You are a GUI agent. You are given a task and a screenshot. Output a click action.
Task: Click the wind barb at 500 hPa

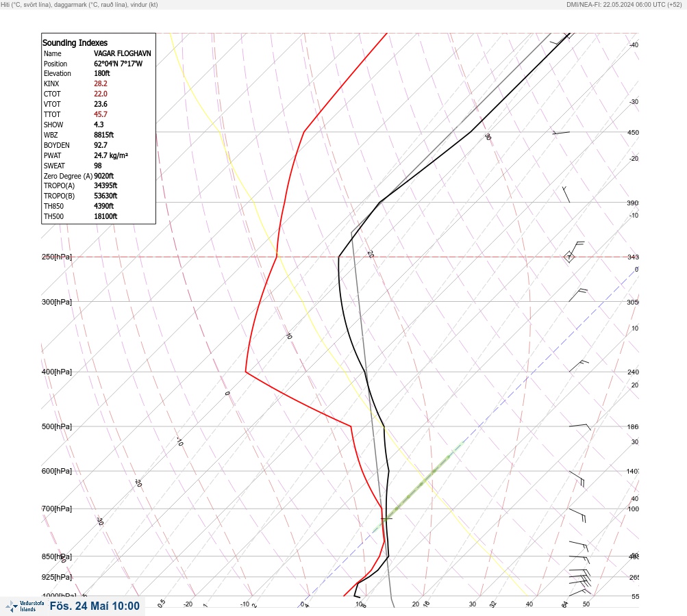pyautogui.click(x=579, y=426)
